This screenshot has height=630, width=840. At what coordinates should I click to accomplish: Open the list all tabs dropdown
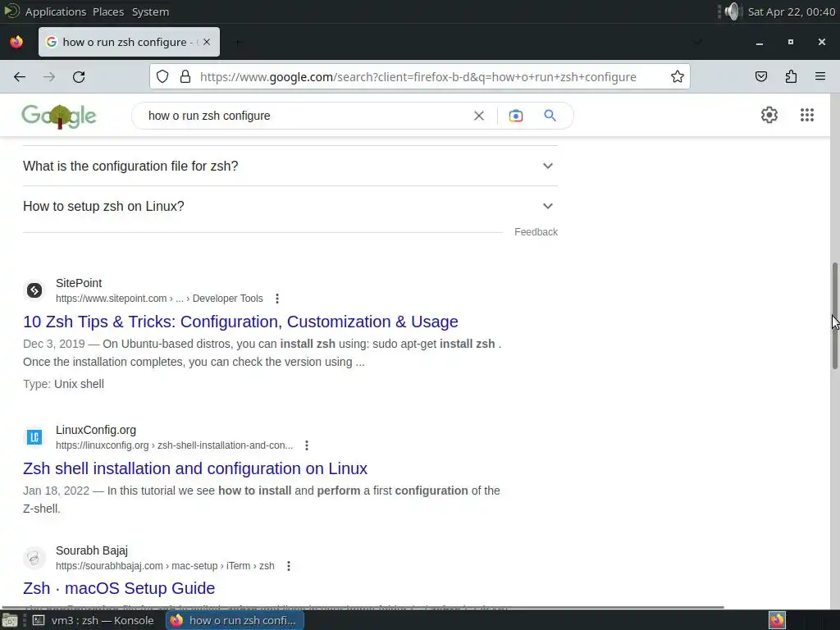[x=697, y=42]
